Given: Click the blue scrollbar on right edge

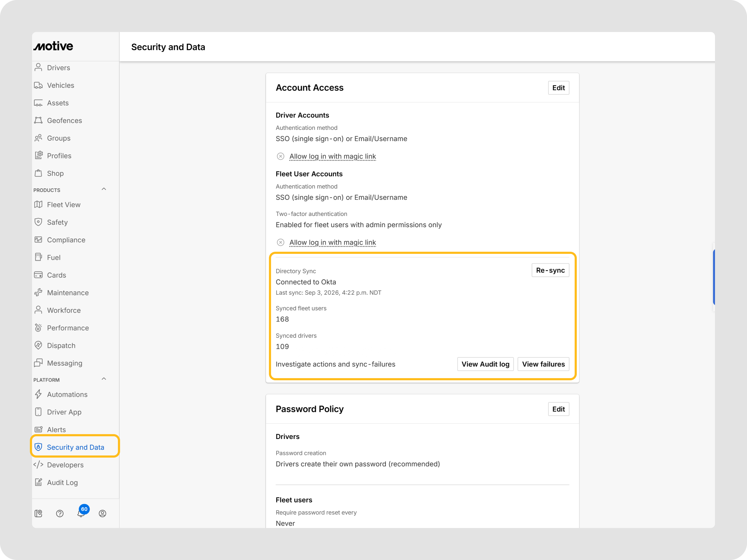Looking at the screenshot, I should point(714,277).
